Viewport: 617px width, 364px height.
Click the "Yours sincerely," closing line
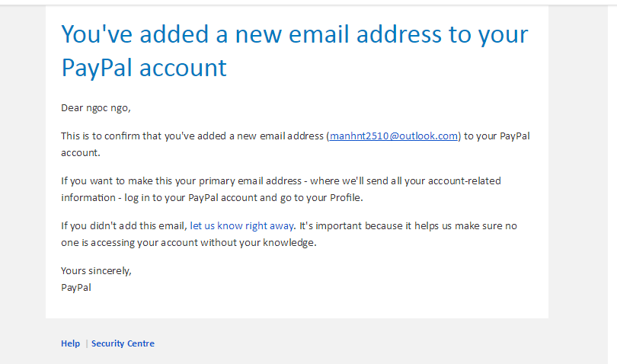click(96, 271)
